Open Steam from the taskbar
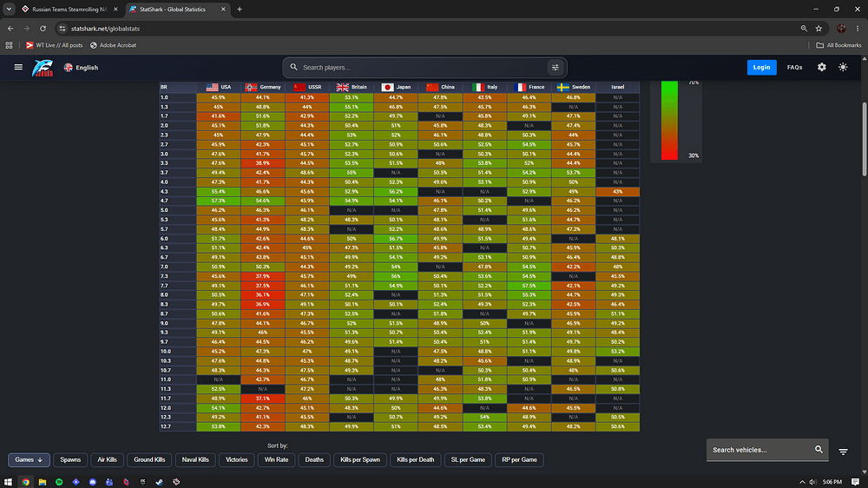Viewport: 868px width, 488px height. click(x=160, y=482)
